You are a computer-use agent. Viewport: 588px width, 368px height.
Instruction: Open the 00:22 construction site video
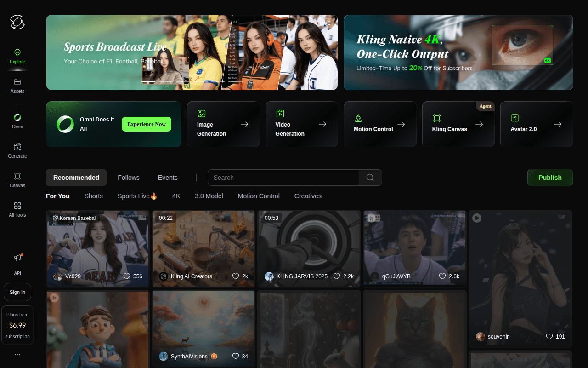click(204, 248)
